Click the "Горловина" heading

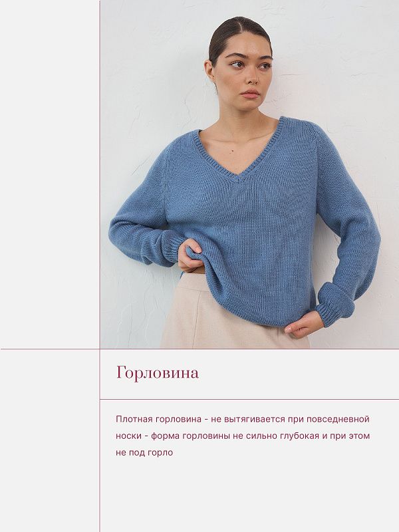click(158, 373)
